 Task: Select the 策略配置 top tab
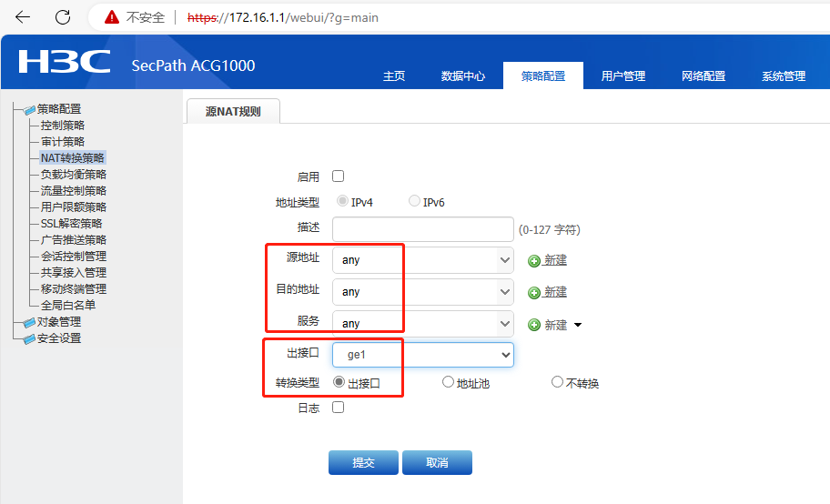pos(543,76)
